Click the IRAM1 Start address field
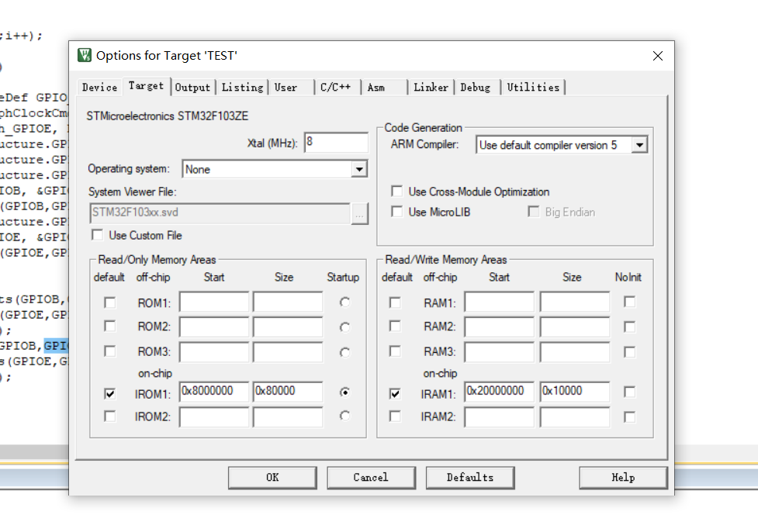The image size is (758, 532). pyautogui.click(x=499, y=392)
